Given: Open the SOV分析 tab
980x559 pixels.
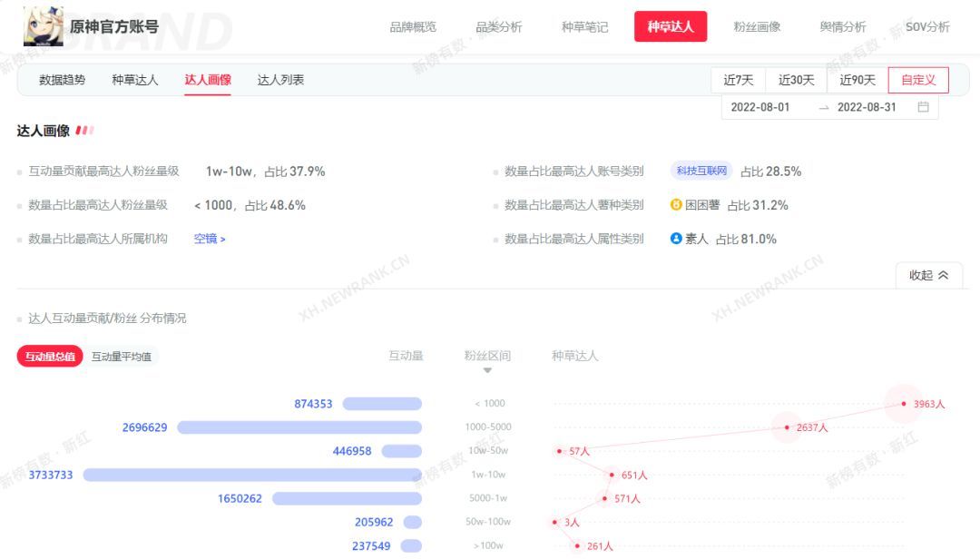Looking at the screenshot, I should [x=927, y=27].
